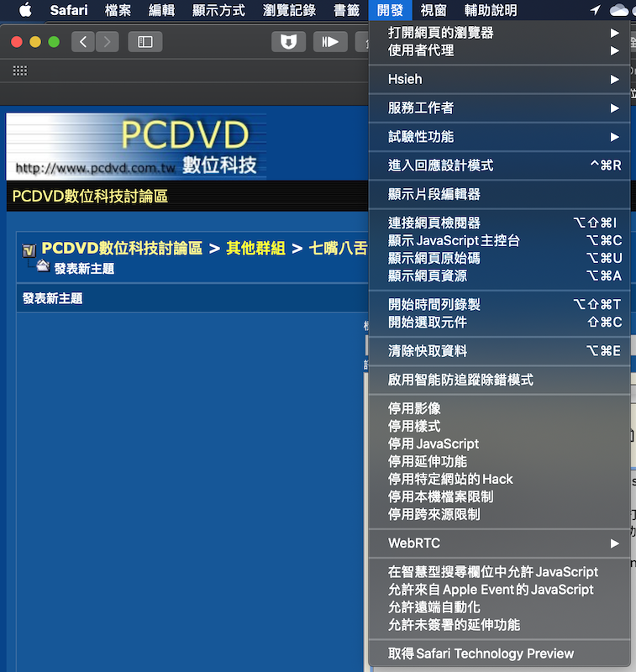Click the Safari forward arrow button
This screenshot has width=636, height=672.
point(107,41)
